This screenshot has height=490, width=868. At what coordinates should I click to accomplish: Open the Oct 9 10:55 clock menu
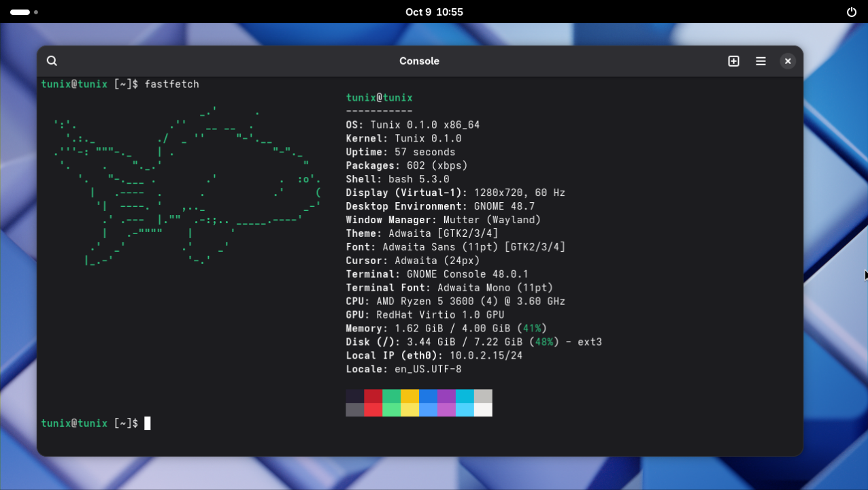(x=434, y=12)
